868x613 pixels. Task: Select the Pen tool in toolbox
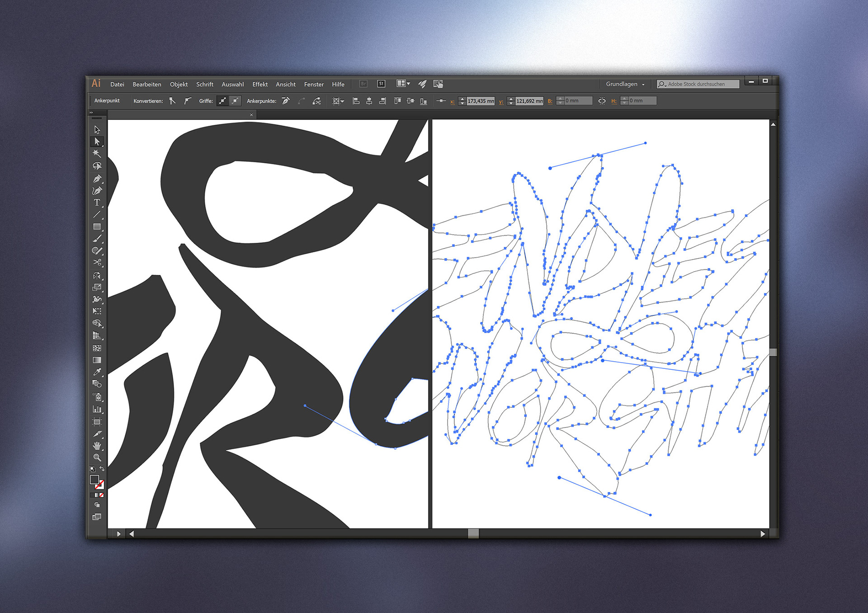pyautogui.click(x=97, y=179)
